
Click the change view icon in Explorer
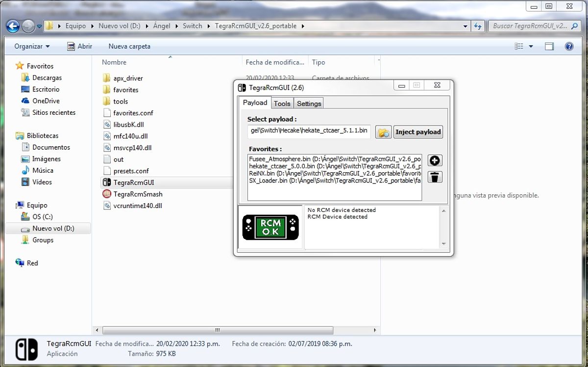click(x=519, y=46)
